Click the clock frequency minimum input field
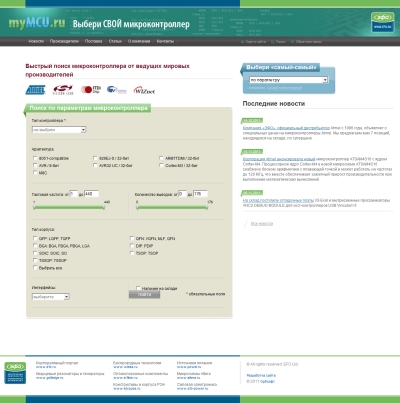 (74, 194)
